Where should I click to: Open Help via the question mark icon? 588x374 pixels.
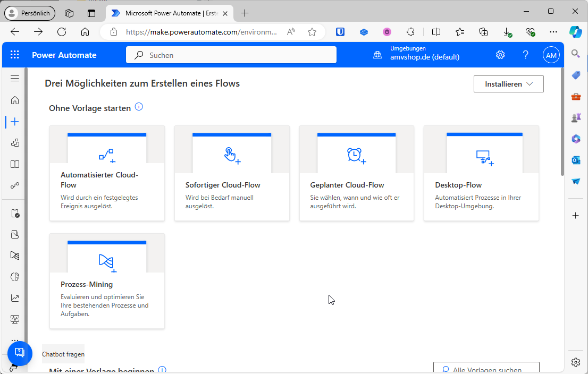click(x=525, y=55)
